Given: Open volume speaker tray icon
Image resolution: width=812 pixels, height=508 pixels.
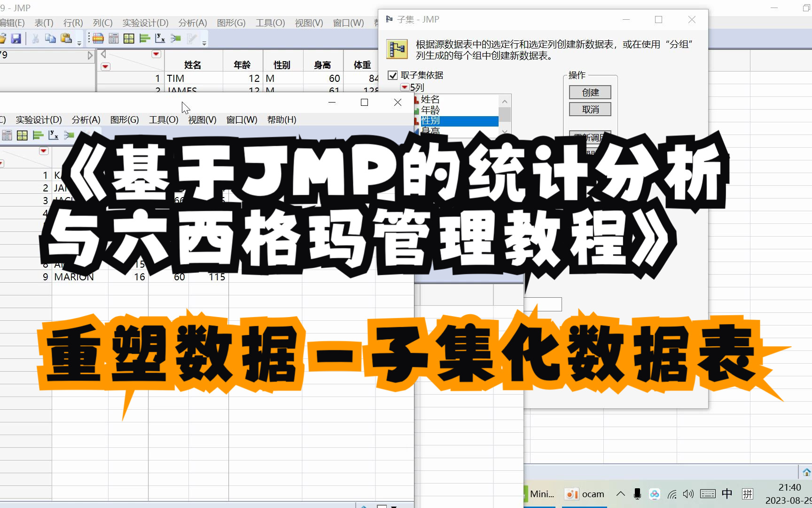Looking at the screenshot, I should pyautogui.click(x=688, y=494).
